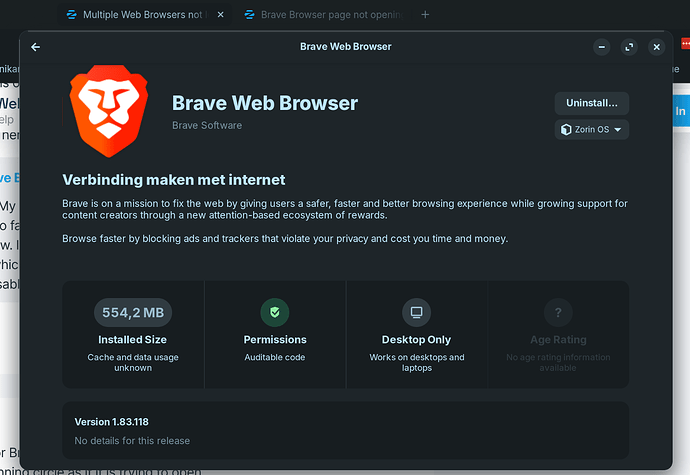Screen dimensions: 690x475
Task: Switch to Multiple Web Browsers tab
Action: point(138,15)
